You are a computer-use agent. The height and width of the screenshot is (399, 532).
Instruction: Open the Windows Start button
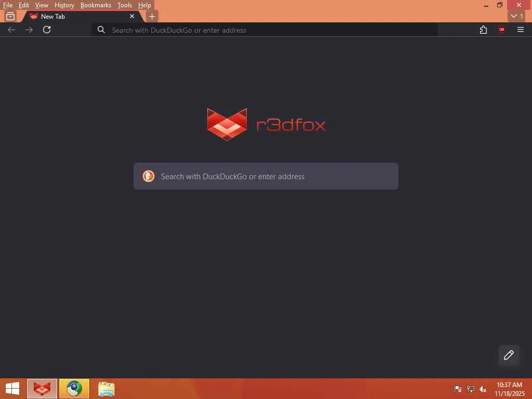click(x=12, y=389)
